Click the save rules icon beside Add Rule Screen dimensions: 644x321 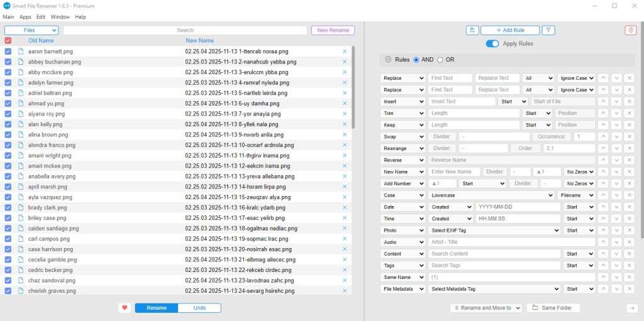click(472, 30)
